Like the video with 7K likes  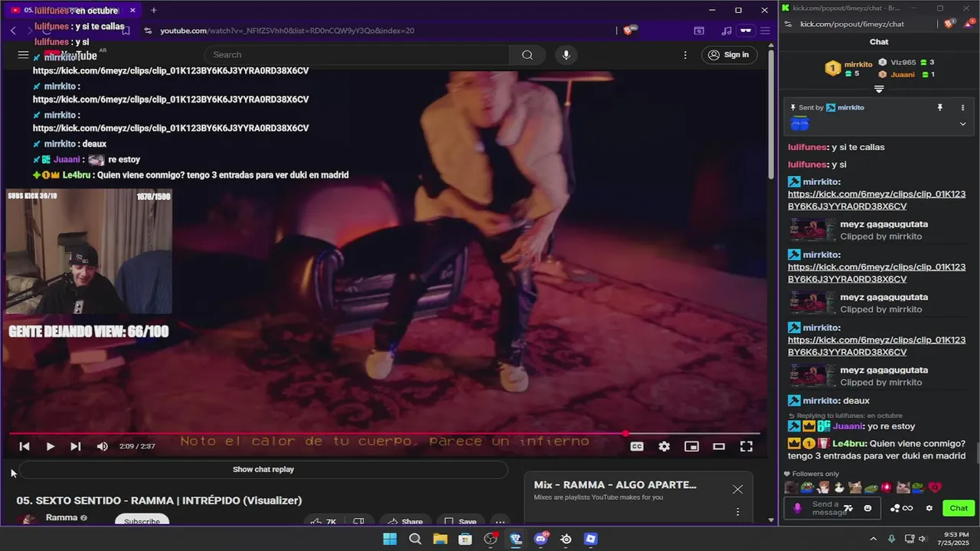click(x=324, y=521)
